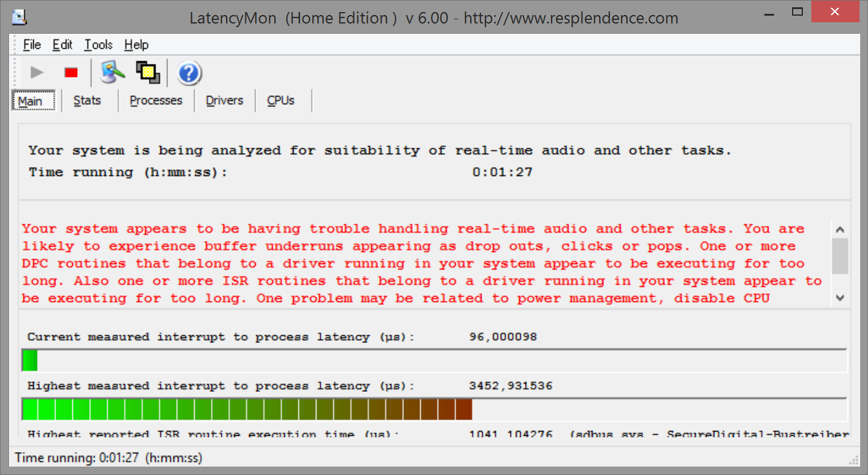Click the down arrow of the red report scrollbar
This screenshot has height=475, width=868.
[x=840, y=298]
